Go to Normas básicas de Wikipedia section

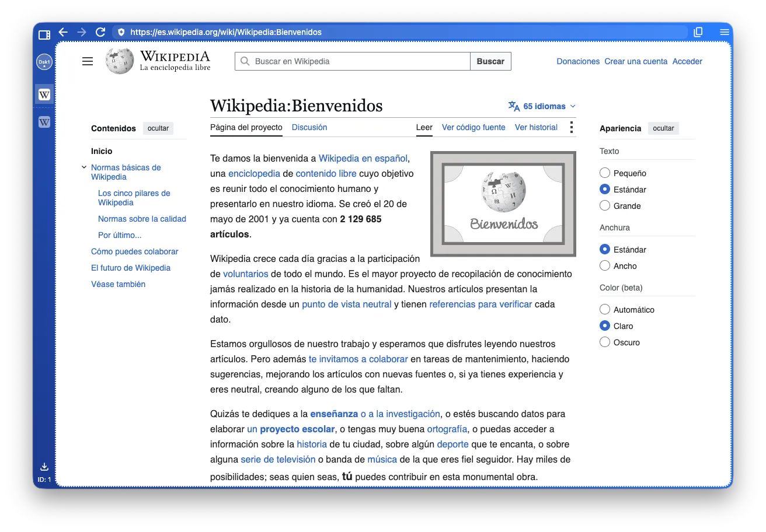click(x=126, y=172)
